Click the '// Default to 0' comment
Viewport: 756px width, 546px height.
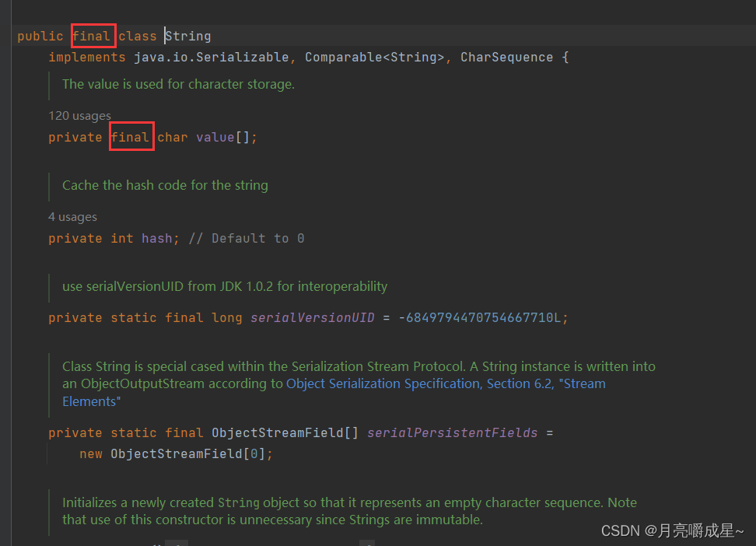(x=247, y=238)
